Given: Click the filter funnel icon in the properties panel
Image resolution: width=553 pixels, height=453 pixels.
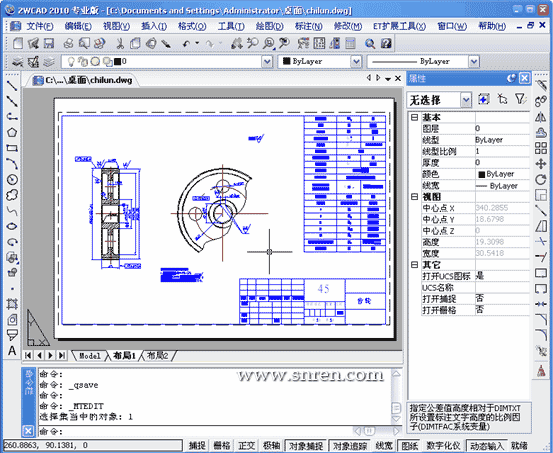Looking at the screenshot, I should click(520, 99).
